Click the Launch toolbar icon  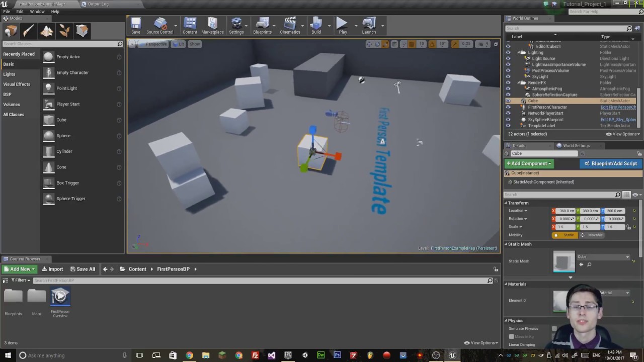369,26
